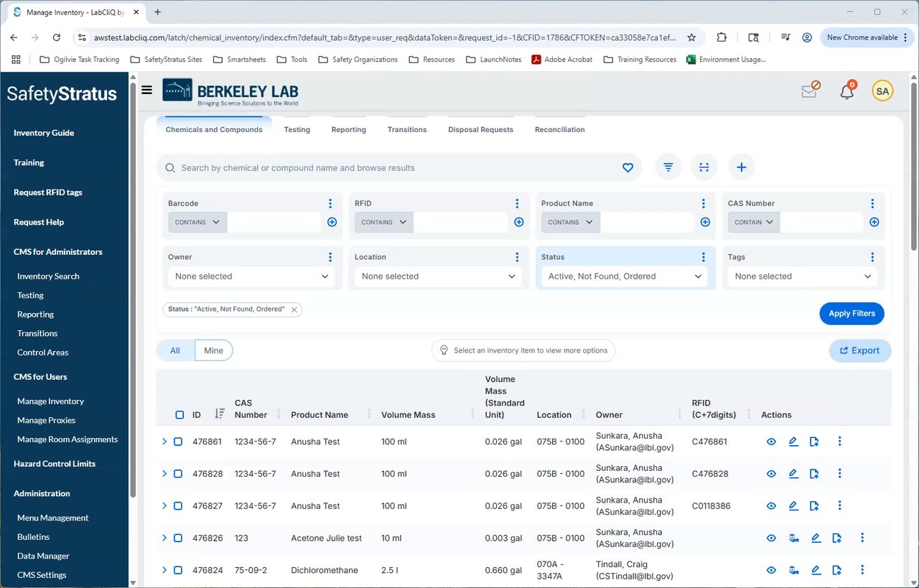View item 476828 using the eye icon
Image resolution: width=919 pixels, height=588 pixels.
coord(771,474)
